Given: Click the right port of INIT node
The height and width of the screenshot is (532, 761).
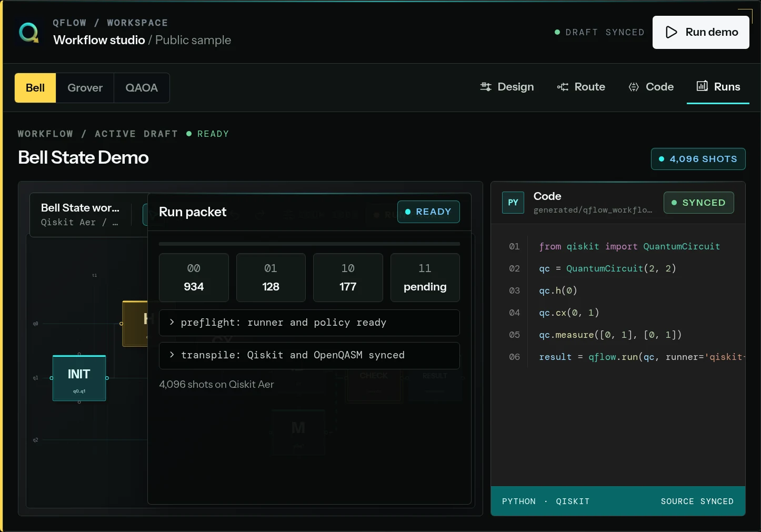Looking at the screenshot, I should tap(107, 378).
